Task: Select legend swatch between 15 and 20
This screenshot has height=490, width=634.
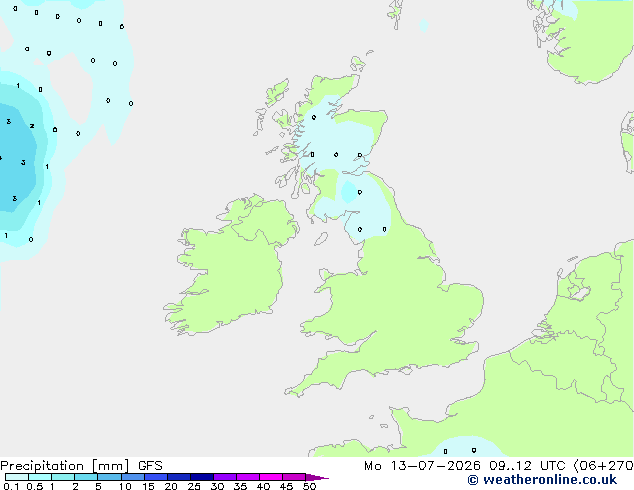Action: 155,477
